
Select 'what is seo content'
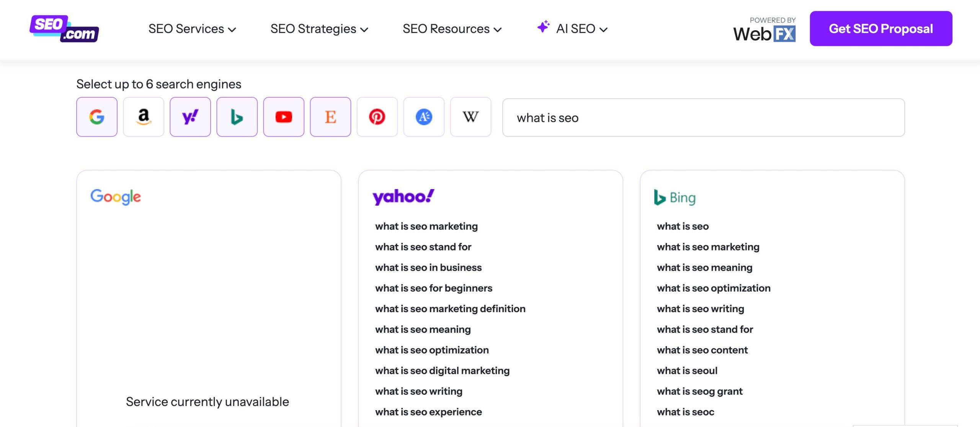coord(702,350)
